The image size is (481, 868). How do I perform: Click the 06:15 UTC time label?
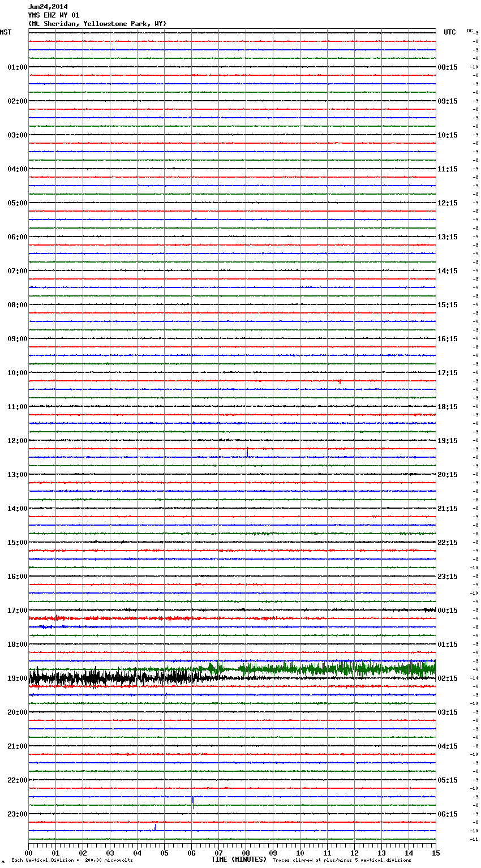448,814
